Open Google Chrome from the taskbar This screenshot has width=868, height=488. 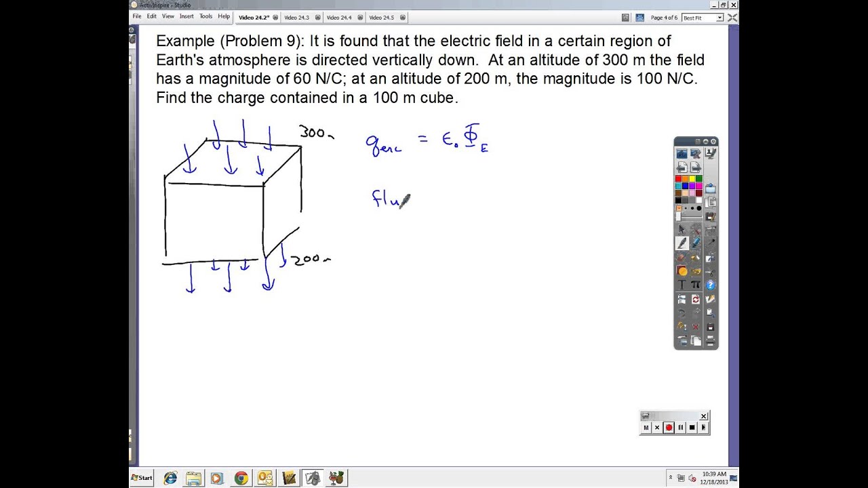pyautogui.click(x=241, y=479)
